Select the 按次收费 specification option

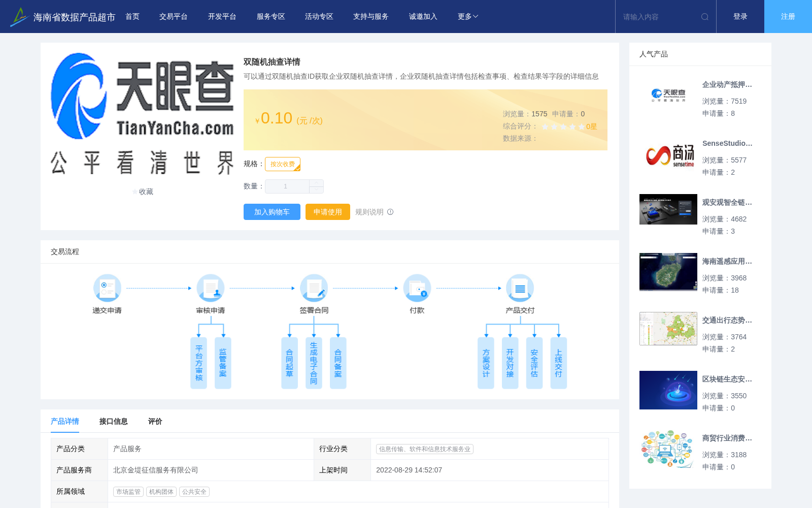point(283,164)
